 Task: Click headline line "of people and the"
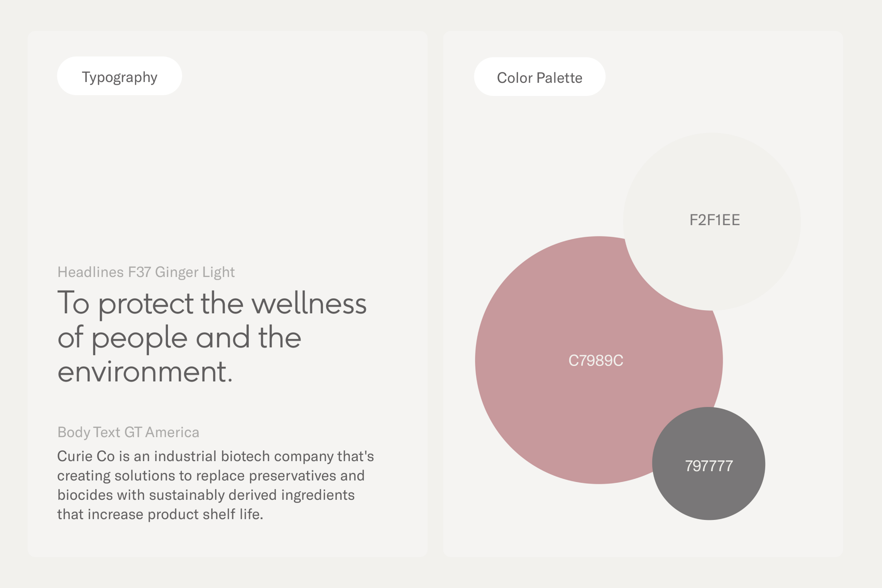pyautogui.click(x=179, y=338)
